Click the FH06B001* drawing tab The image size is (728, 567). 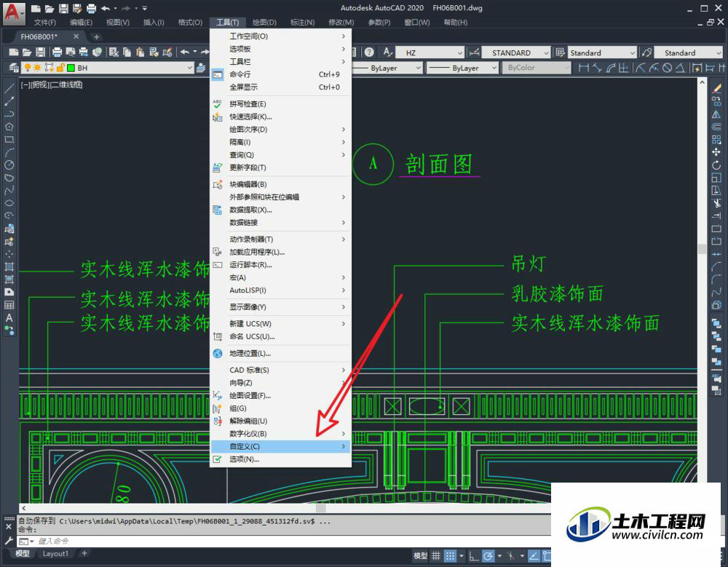coord(39,36)
